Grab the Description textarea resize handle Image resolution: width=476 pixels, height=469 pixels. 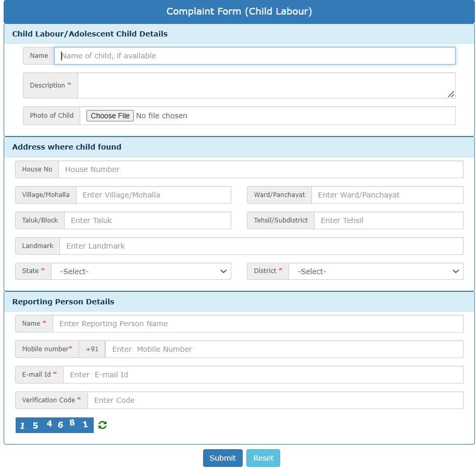[451, 94]
